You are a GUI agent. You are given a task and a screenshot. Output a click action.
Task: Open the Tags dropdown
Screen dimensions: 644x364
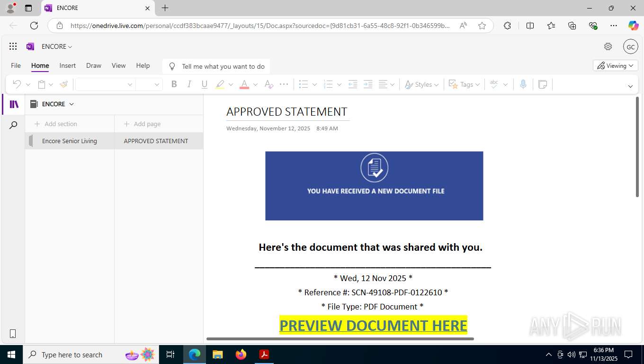click(464, 84)
